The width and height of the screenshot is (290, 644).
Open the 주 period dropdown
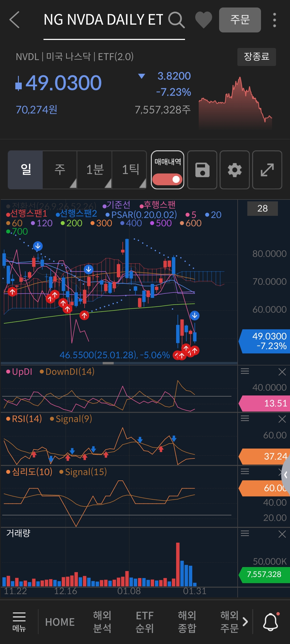click(x=60, y=170)
